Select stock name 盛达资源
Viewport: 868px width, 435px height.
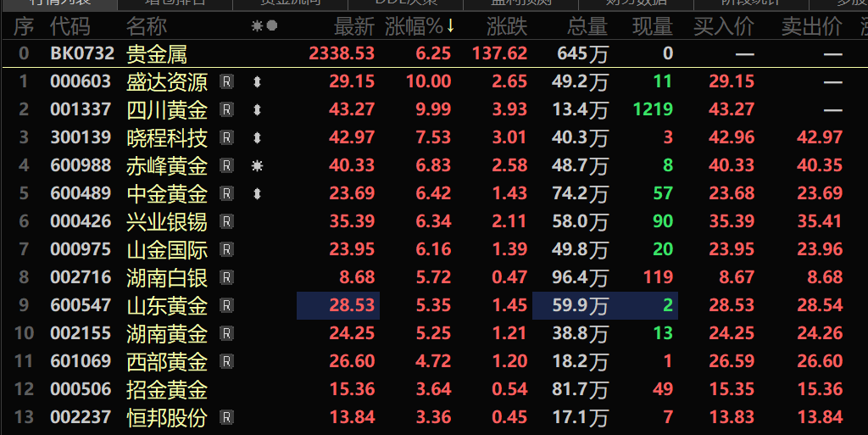pyautogui.click(x=167, y=82)
